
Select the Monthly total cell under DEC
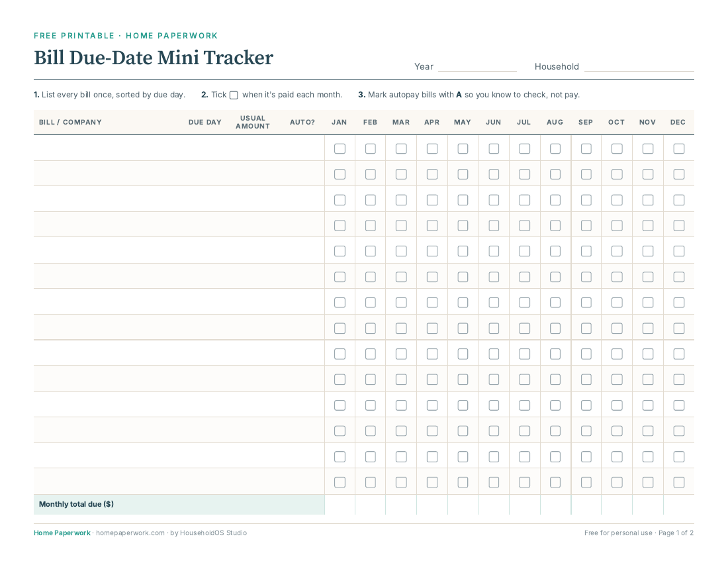(679, 505)
